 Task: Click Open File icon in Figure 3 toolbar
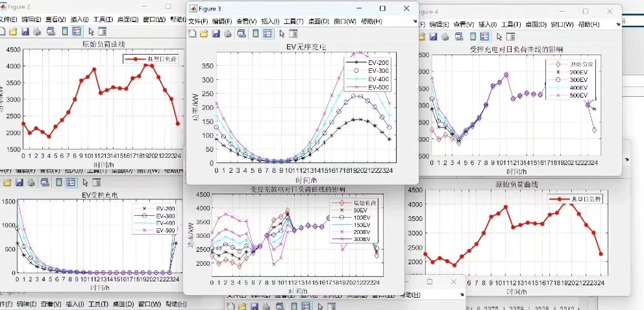tap(204, 34)
